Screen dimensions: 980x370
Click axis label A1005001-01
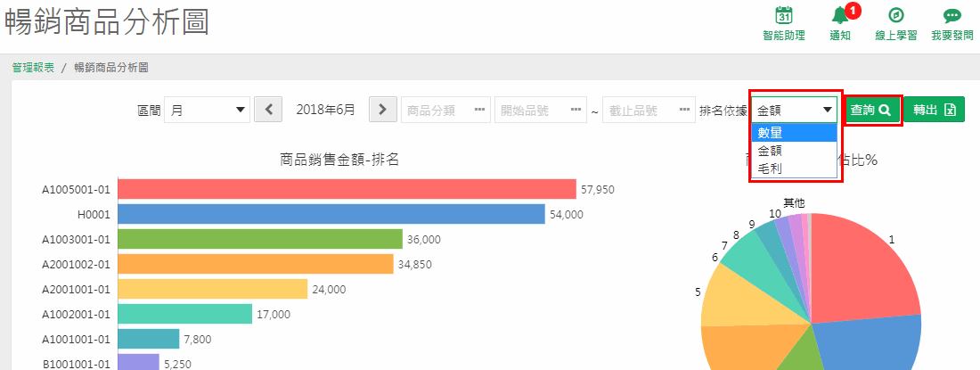coord(77,189)
